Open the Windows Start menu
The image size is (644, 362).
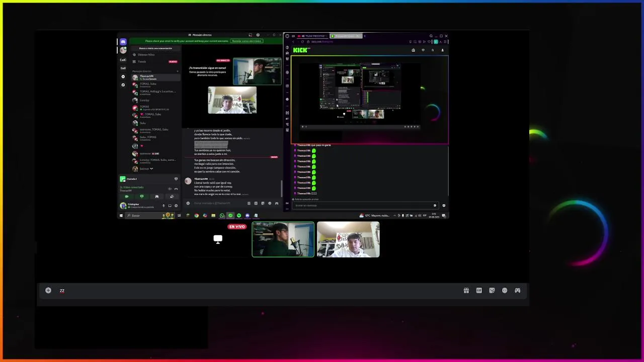121,216
